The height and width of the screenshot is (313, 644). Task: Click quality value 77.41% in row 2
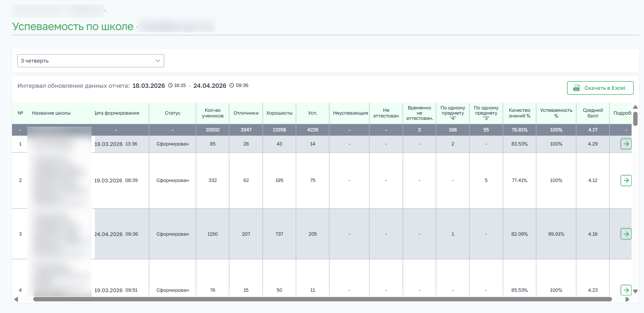click(520, 180)
